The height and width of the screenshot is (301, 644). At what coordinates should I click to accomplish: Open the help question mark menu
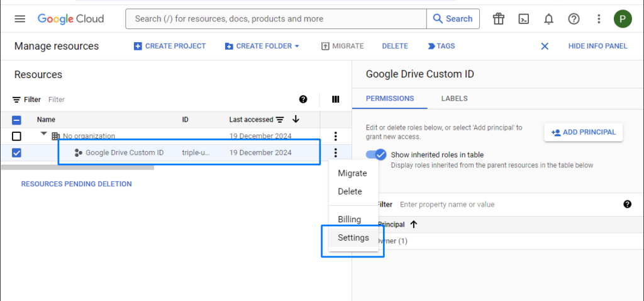point(574,19)
